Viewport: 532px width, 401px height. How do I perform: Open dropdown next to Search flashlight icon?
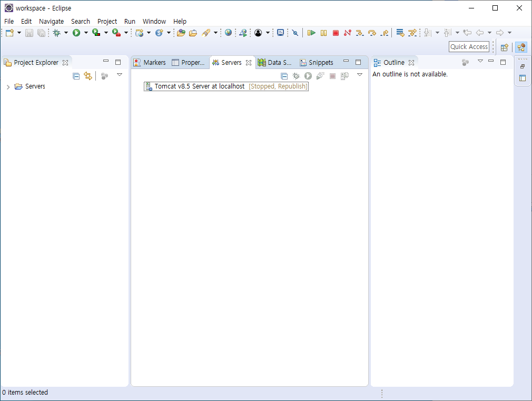pos(215,33)
